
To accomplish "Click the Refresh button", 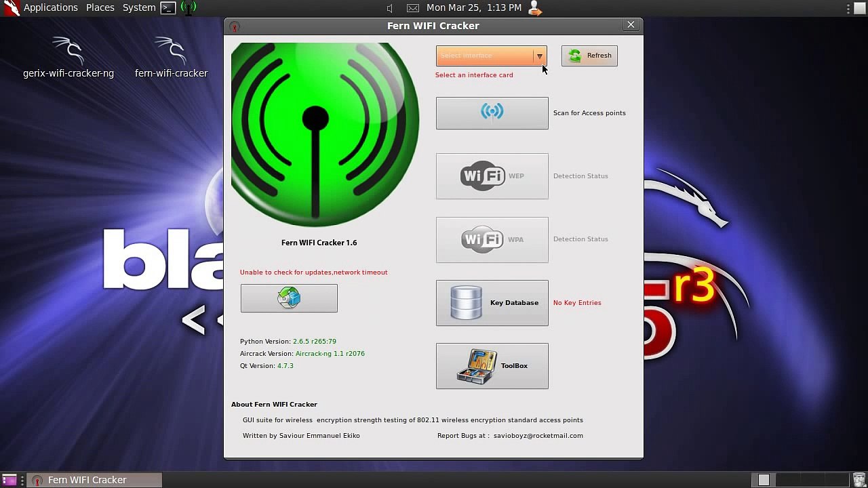I will (589, 56).
